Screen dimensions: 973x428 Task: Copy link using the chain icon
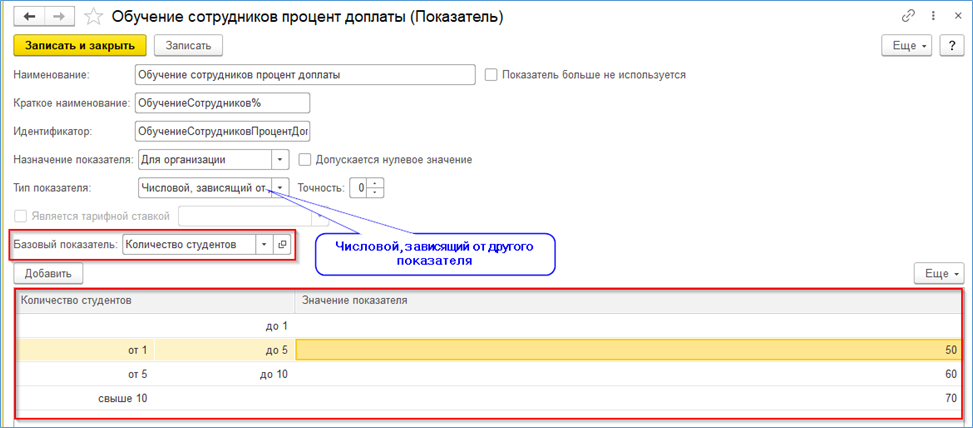(908, 17)
